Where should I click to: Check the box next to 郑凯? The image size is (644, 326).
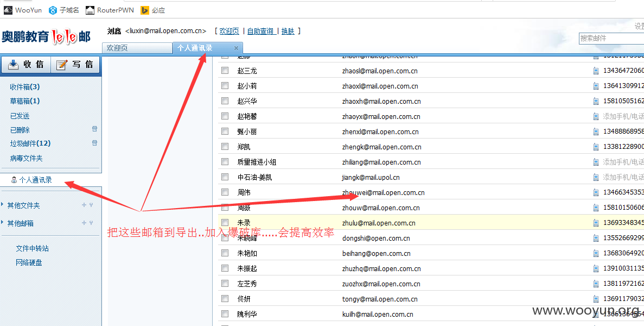coord(225,146)
